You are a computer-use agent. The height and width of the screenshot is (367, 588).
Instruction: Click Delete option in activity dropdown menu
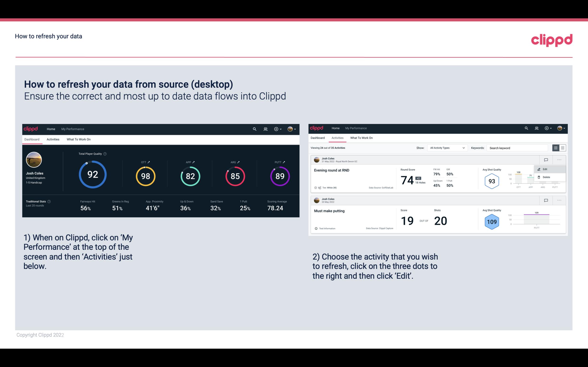pos(547,177)
